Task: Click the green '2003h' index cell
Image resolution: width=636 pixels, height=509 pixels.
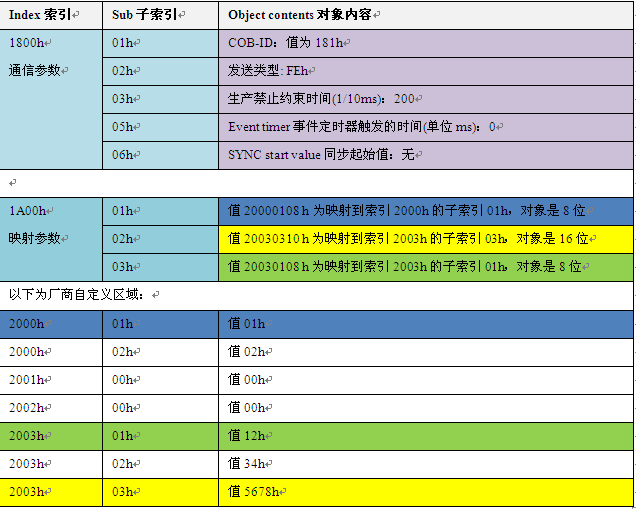Action: click(51, 436)
